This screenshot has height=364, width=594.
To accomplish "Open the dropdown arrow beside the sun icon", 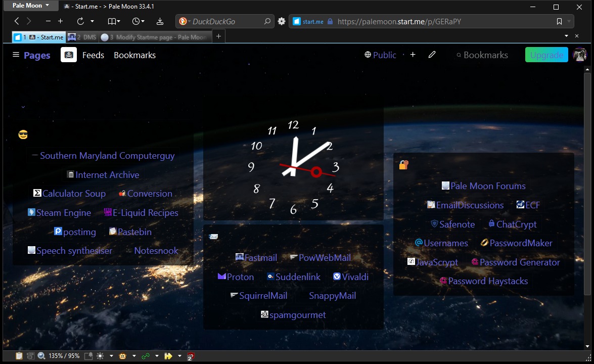I will pyautogui.click(x=111, y=356).
